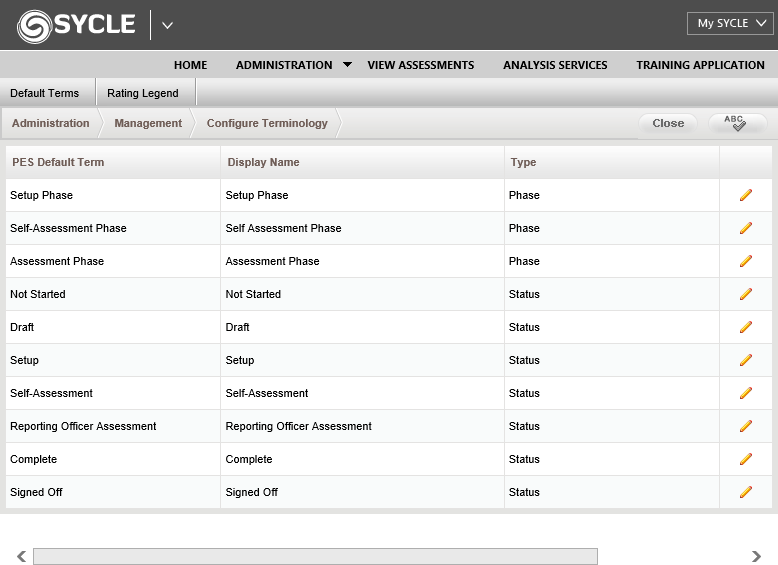Click the ABC spell check button

coord(738,123)
